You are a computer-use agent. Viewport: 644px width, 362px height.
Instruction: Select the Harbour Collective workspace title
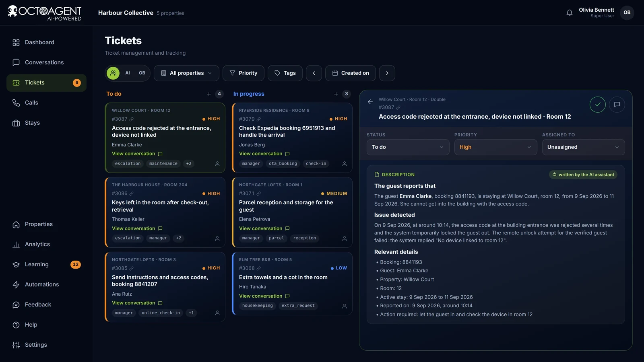click(126, 13)
